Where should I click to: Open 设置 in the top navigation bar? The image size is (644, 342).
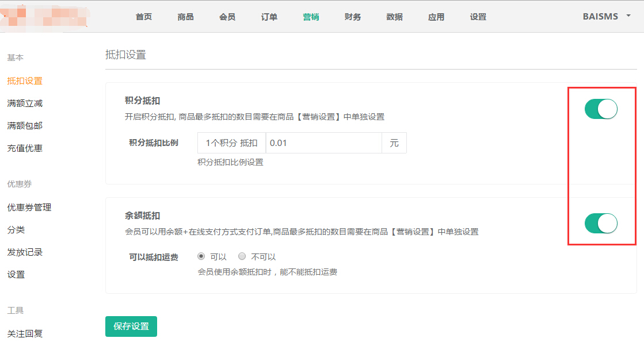pos(478,17)
